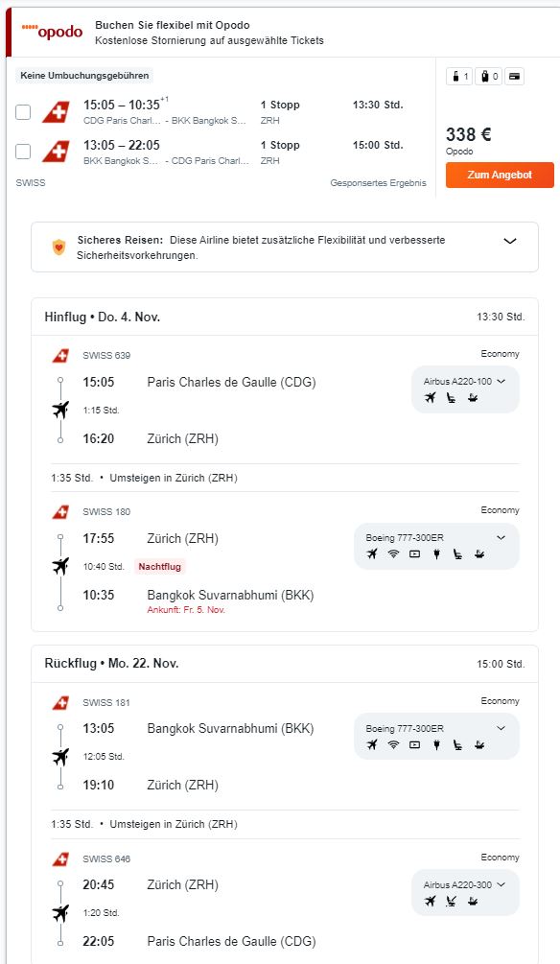Open the Zum Angebot offer
This screenshot has height=964, width=560.
[x=500, y=175]
